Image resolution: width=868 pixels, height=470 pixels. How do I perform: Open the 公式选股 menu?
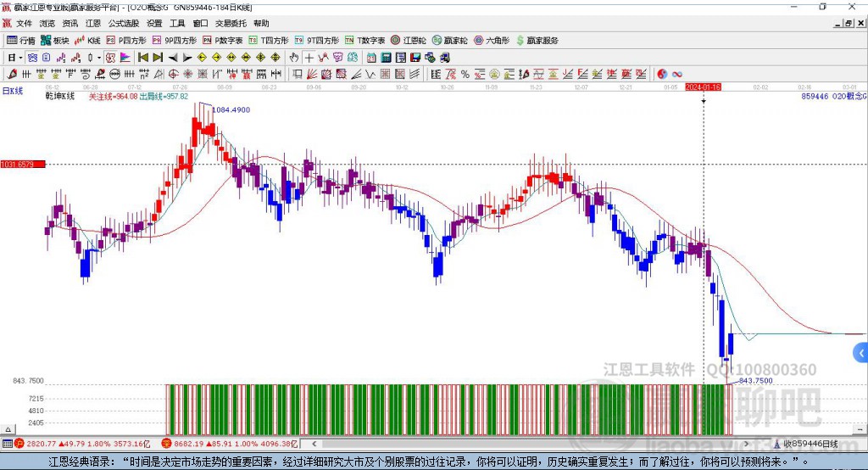[x=122, y=23]
